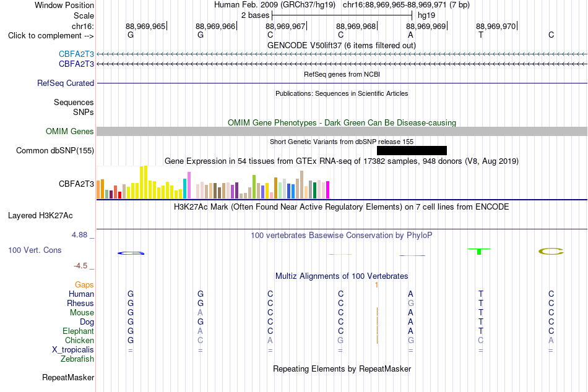Click the gray OMIM Genes bar
This screenshot has height=392, width=588.
(342, 131)
